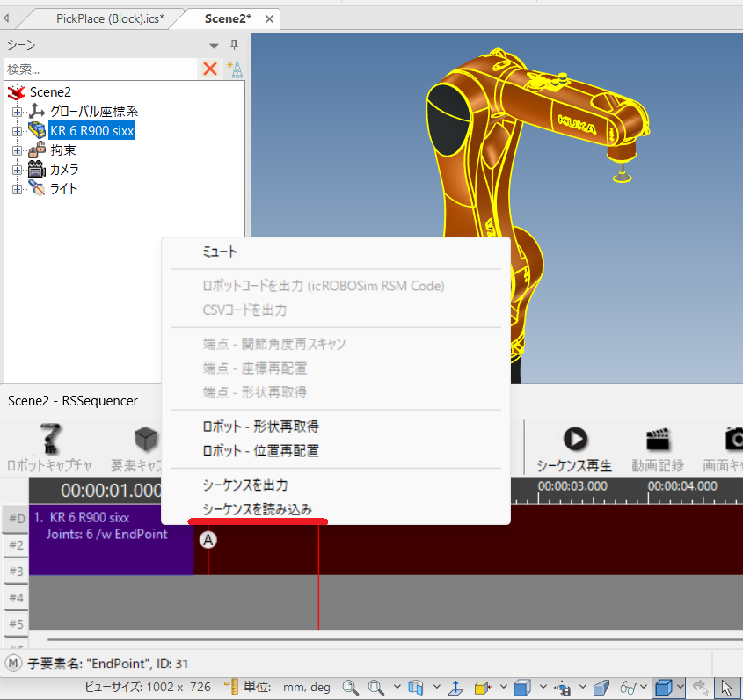Image resolution: width=743 pixels, height=700 pixels.
Task: Click the ruler units icon in the status bar
Action: click(231, 687)
